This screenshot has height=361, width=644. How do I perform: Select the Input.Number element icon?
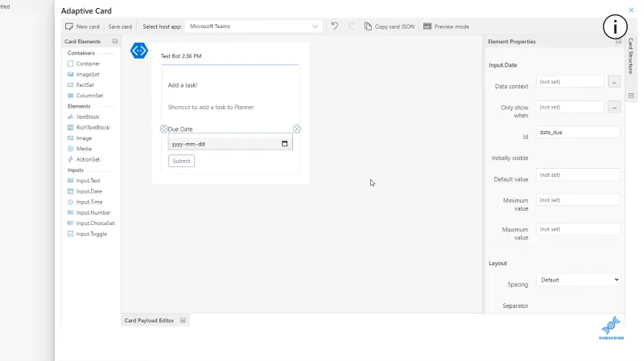[70, 212]
